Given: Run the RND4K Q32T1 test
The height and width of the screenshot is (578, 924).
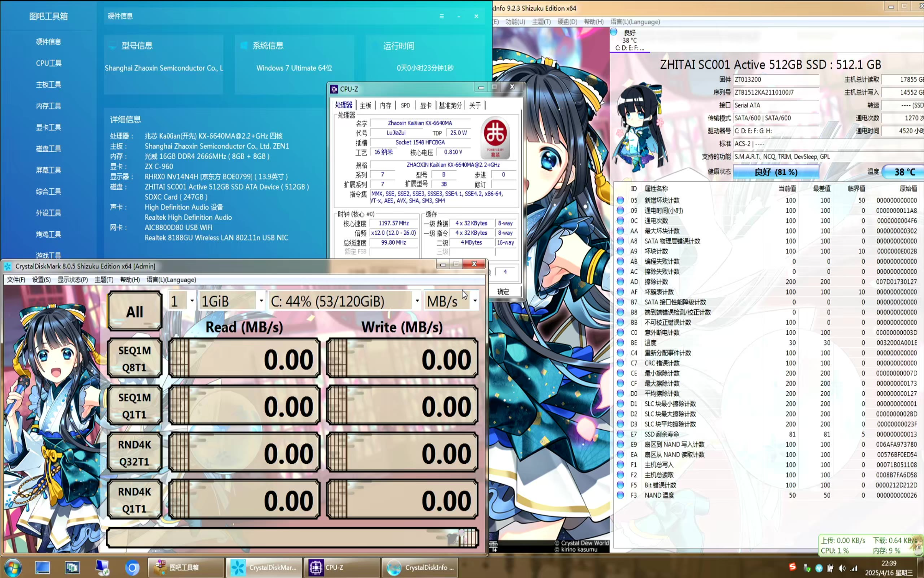Looking at the screenshot, I should click(x=134, y=453).
